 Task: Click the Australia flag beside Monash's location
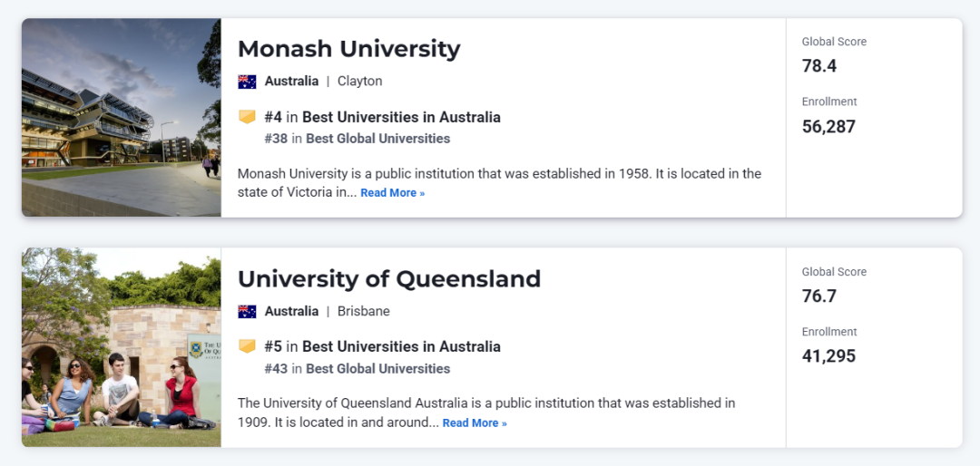pos(247,82)
